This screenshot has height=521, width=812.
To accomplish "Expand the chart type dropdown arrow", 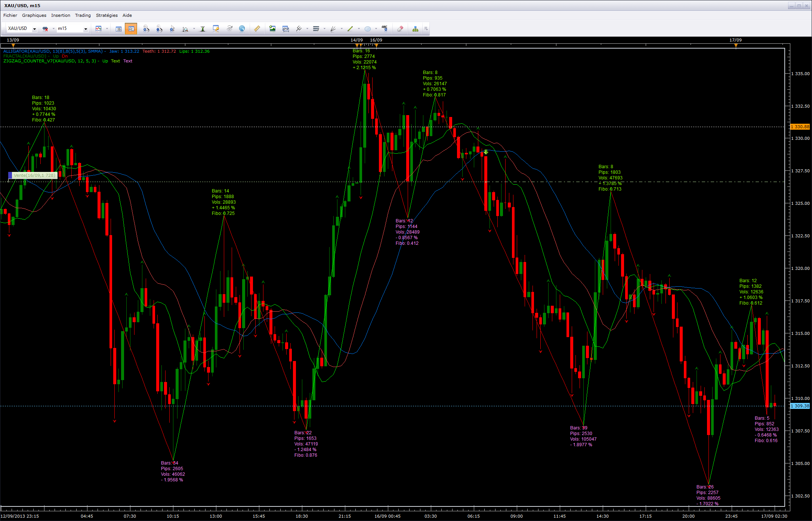I will point(107,29).
